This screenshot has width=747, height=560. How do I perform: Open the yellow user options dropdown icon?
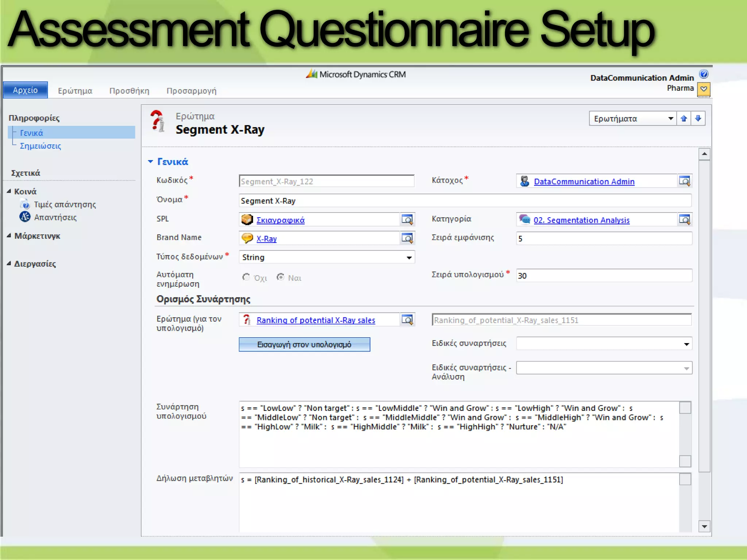point(704,89)
